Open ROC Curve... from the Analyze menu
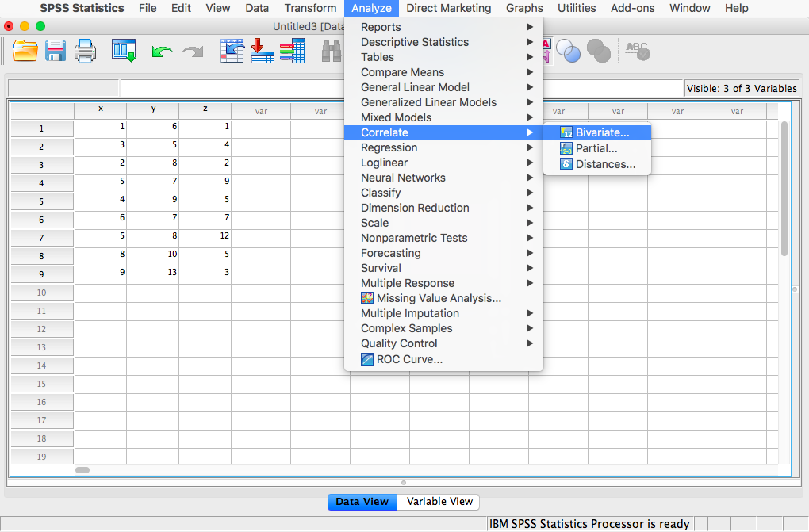Viewport: 809px width, 532px height. (x=443, y=359)
